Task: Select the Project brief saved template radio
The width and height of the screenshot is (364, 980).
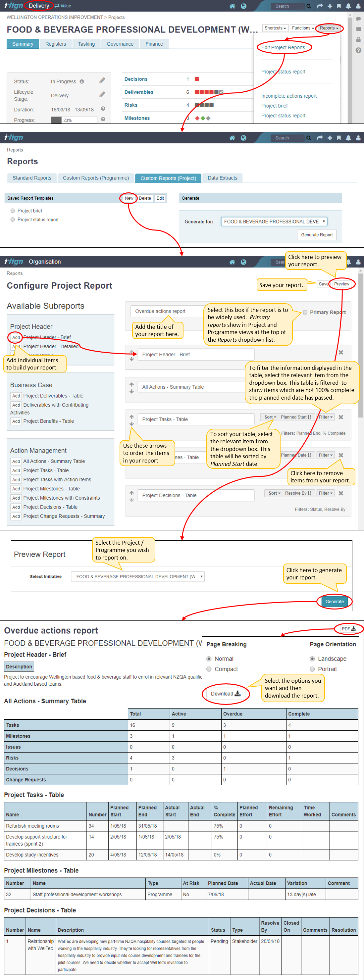Action: (13, 211)
